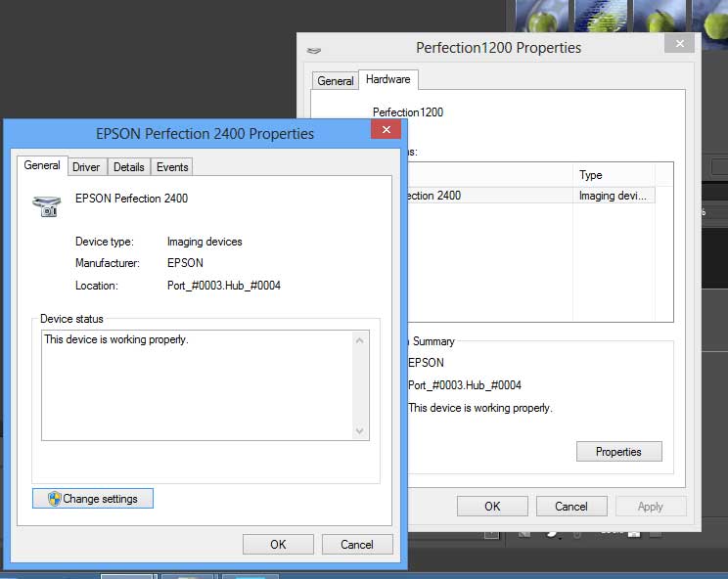The image size is (728, 579).
Task: Close the EPSON Perfection 2400 Properties window
Action: point(386,130)
